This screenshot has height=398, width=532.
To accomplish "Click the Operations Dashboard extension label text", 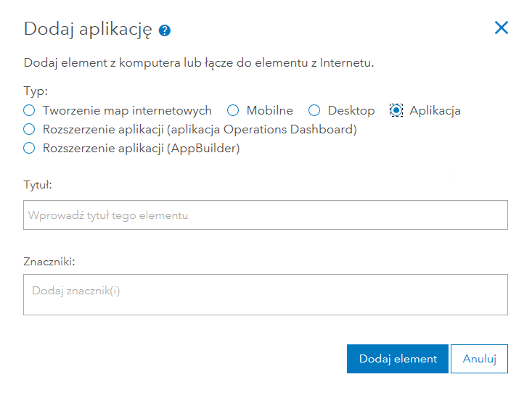I will coord(200,130).
